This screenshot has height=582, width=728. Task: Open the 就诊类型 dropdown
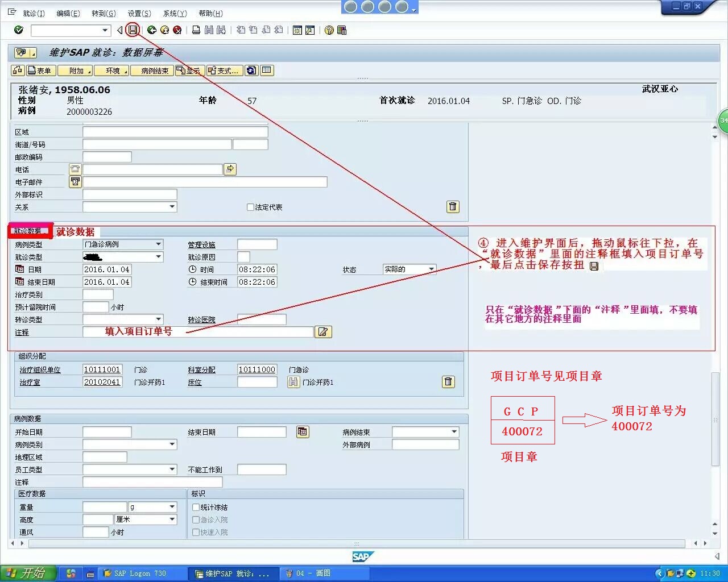[158, 257]
